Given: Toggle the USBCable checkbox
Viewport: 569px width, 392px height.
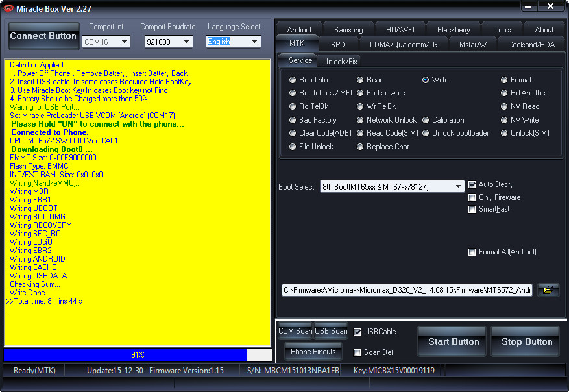Looking at the screenshot, I should pyautogui.click(x=357, y=332).
